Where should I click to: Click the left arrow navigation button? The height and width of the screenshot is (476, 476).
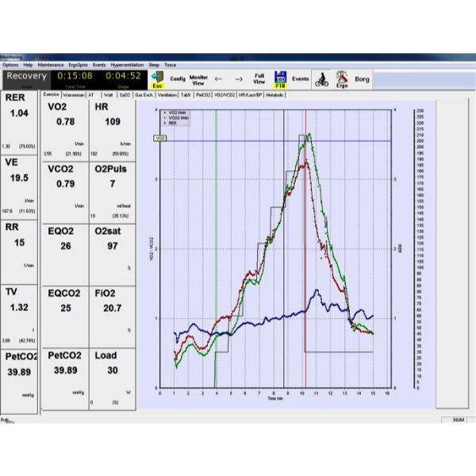(218, 79)
